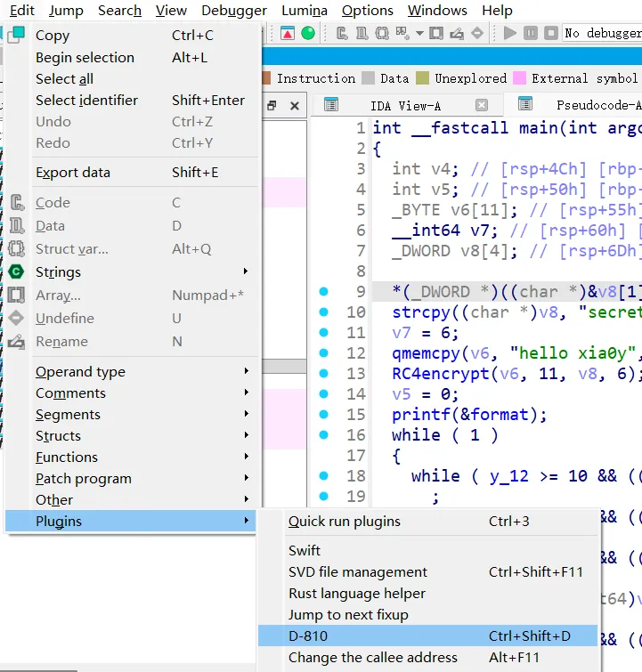
Task: Click the toolbar Array icon
Action: (436, 33)
